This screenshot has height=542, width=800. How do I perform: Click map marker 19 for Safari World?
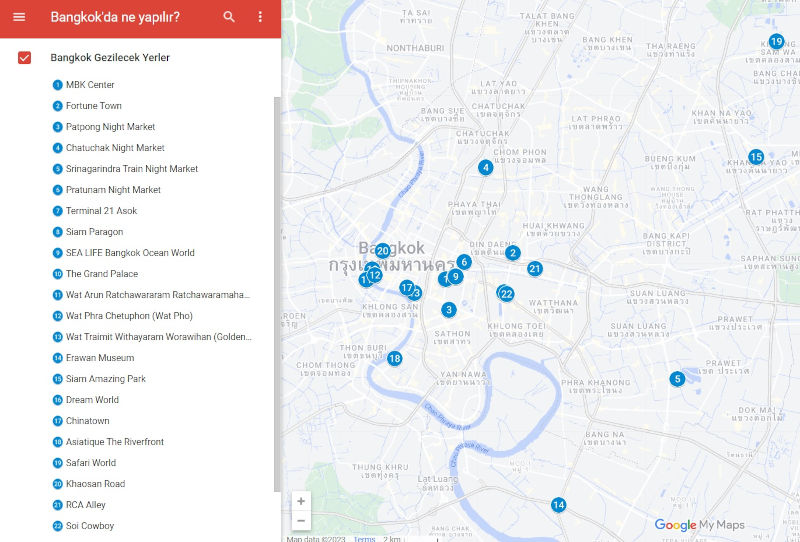click(x=776, y=42)
